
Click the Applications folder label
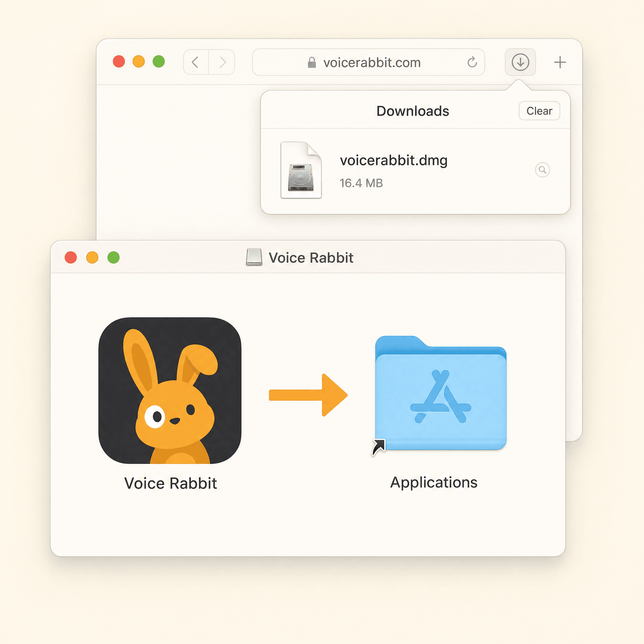[x=434, y=483]
